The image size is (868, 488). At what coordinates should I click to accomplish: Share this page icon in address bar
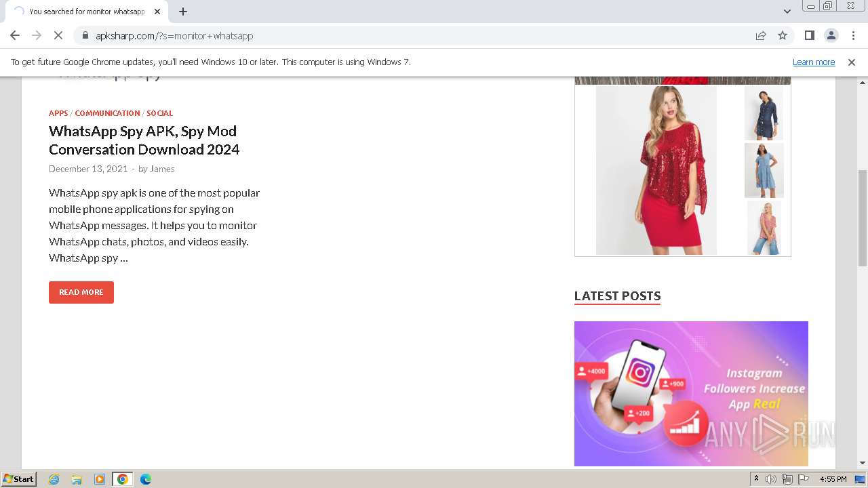pos(761,35)
